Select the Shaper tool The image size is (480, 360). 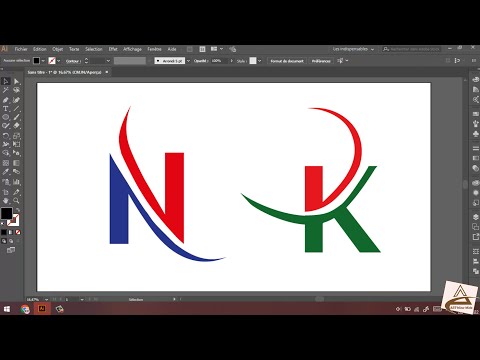(x=6, y=126)
